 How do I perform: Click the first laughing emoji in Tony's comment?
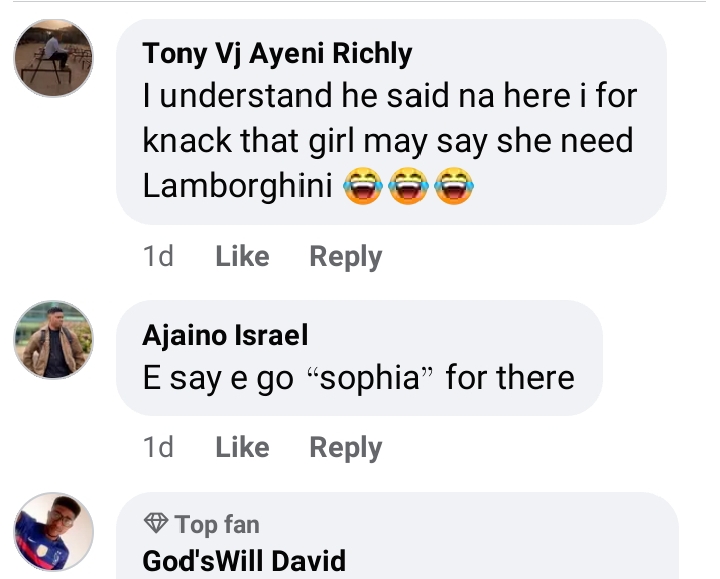point(363,186)
